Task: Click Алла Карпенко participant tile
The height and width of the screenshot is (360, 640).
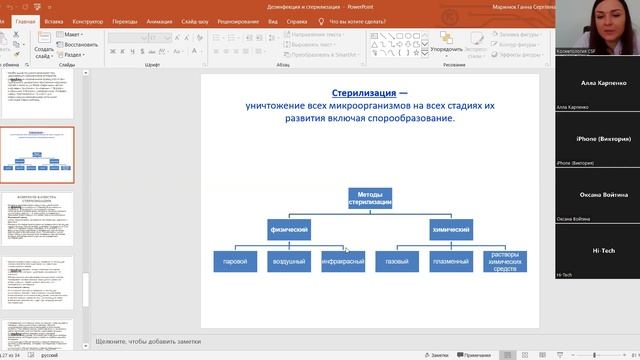Action: [597, 83]
